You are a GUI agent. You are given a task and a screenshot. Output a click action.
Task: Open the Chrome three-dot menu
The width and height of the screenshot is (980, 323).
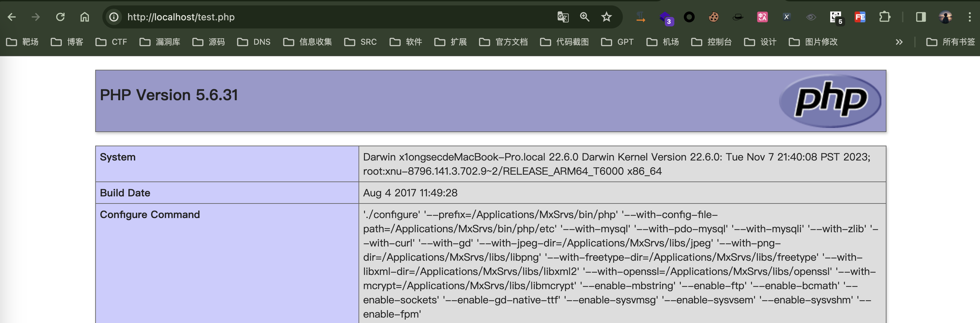[x=969, y=17]
